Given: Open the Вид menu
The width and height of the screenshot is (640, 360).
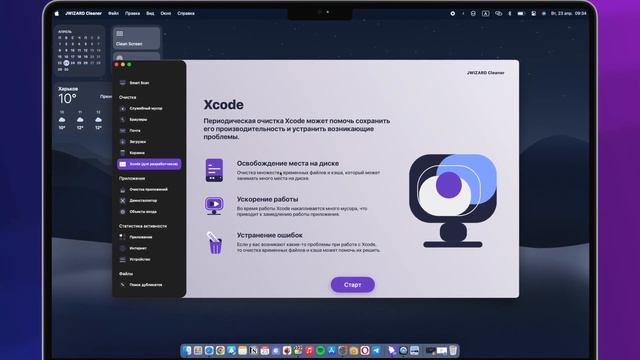Looking at the screenshot, I should (150, 13).
